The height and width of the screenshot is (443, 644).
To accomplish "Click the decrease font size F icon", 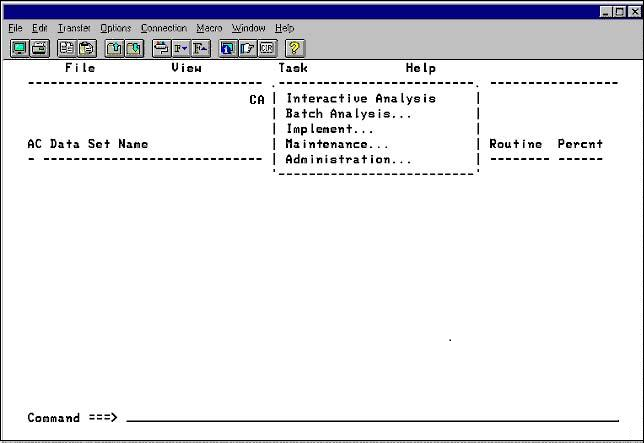I will coord(181,48).
